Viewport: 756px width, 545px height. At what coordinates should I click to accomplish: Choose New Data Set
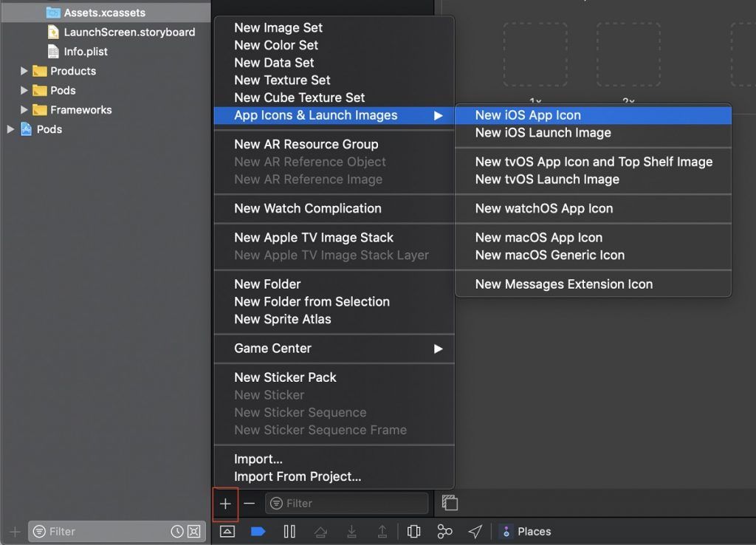[x=334, y=63]
